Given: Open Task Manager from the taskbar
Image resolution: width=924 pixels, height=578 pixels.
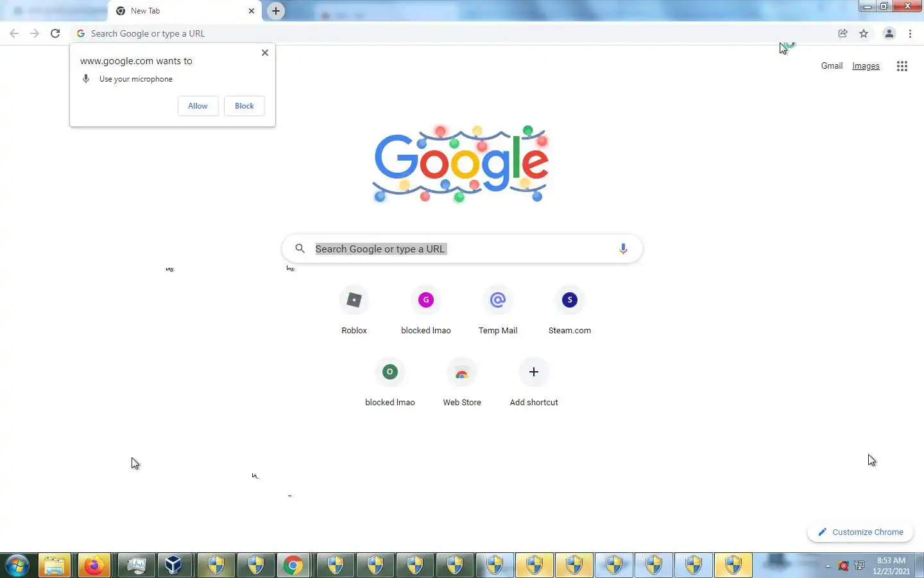Looking at the screenshot, I should pos(137,566).
